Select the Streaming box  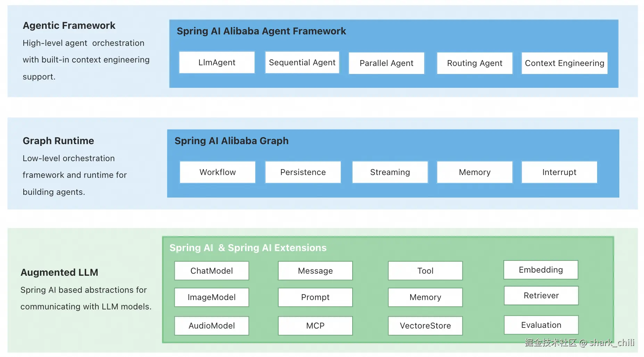(x=390, y=172)
